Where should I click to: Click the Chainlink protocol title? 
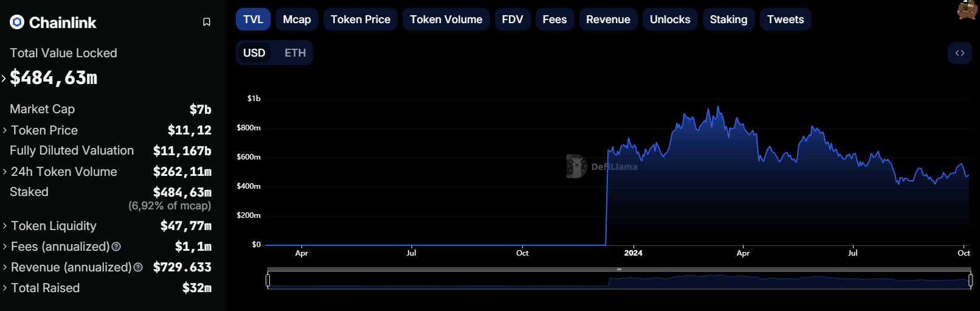pyautogui.click(x=63, y=23)
